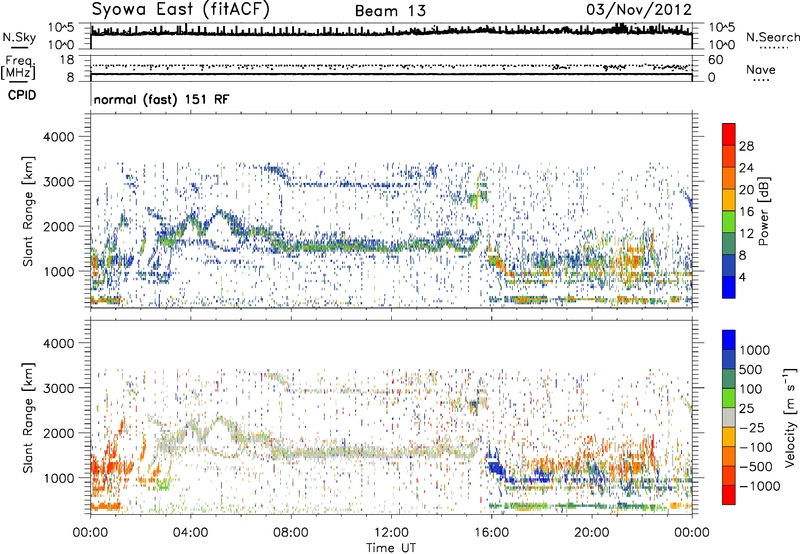Click the '3000' tick in velocity panel
The height and width of the screenshot is (554, 800).
pyautogui.click(x=58, y=388)
